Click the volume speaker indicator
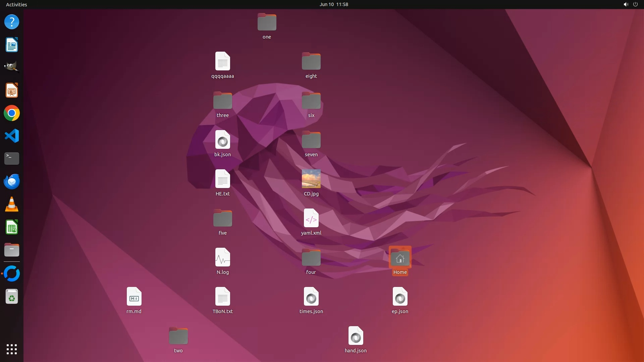This screenshot has width=644, height=362. (x=626, y=4)
